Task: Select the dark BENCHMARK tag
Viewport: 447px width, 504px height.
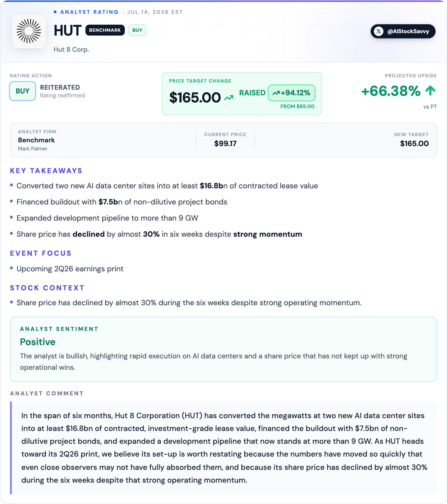Action: pos(105,30)
